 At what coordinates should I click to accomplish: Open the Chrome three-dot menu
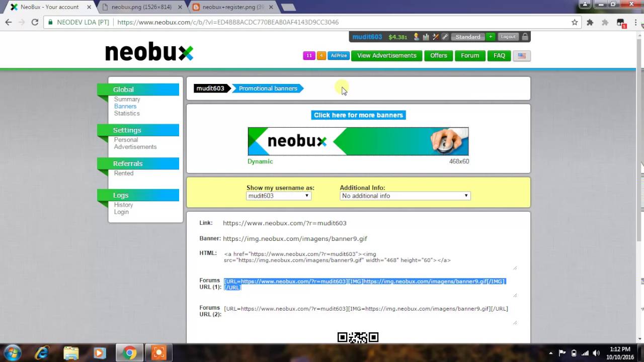(636, 22)
